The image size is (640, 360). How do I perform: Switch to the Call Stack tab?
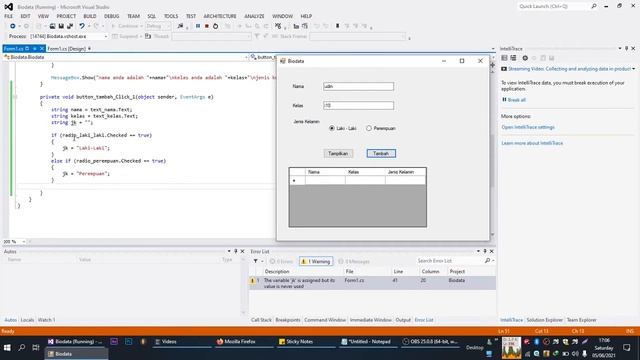[261, 320]
